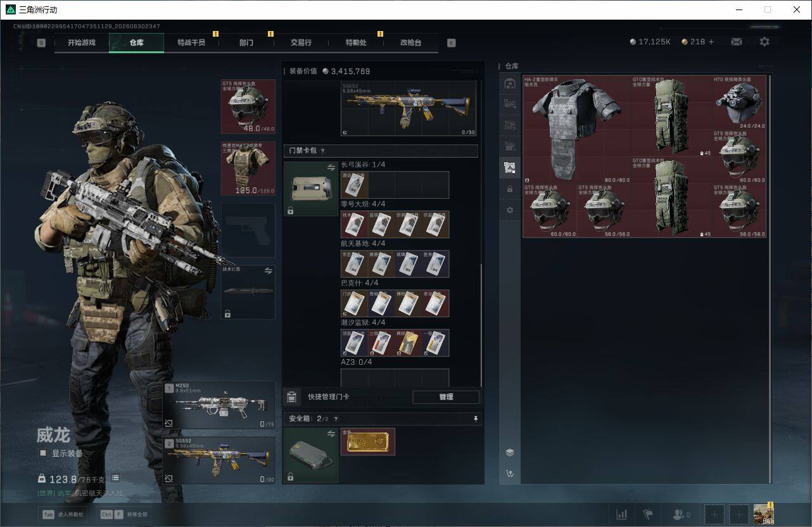Click the equipped armor slot 125.0/125.0
The width and height of the screenshot is (812, 527).
coord(248,168)
